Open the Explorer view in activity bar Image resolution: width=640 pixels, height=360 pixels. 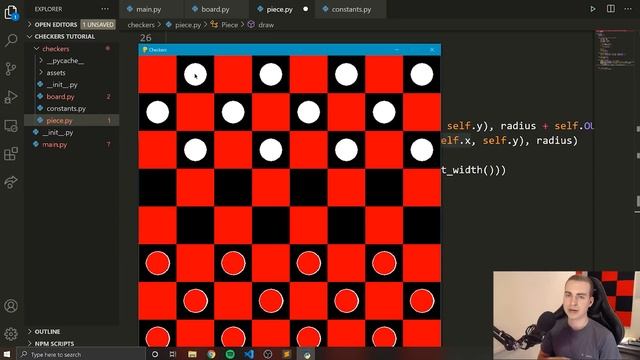11,13
